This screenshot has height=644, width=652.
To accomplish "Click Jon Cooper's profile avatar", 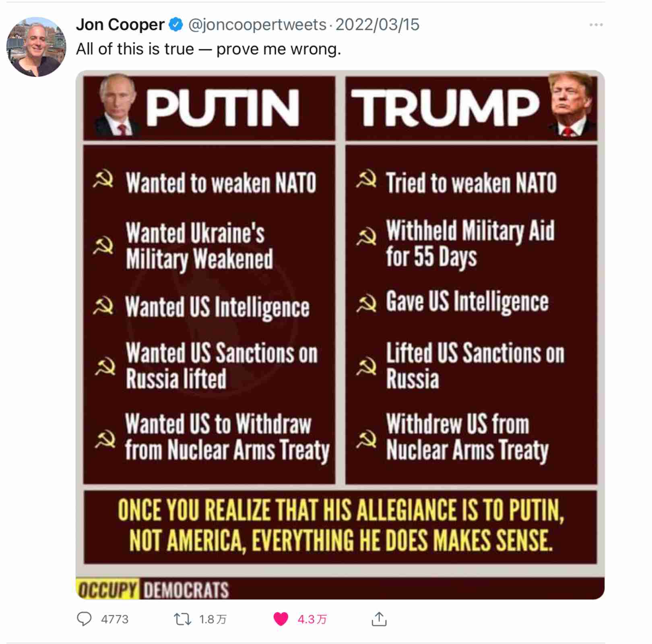I will (36, 46).
